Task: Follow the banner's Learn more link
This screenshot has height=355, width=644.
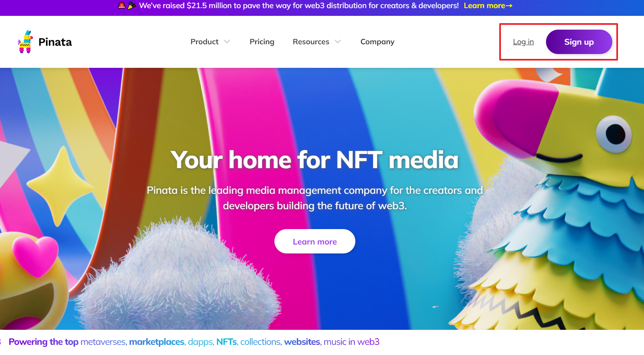Action: click(488, 6)
